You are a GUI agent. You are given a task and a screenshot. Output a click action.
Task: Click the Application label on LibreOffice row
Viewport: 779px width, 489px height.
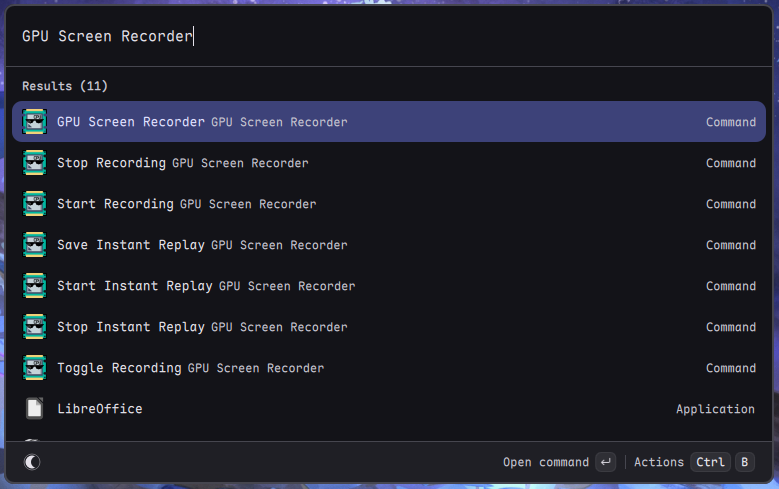[x=715, y=409]
